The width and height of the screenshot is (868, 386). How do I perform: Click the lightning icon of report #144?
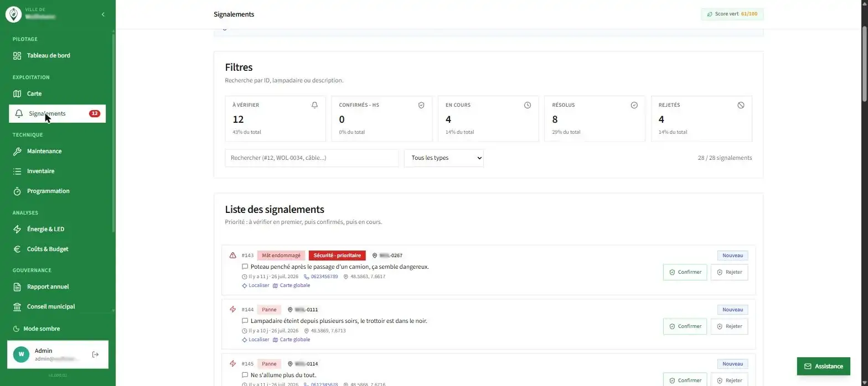(x=232, y=310)
